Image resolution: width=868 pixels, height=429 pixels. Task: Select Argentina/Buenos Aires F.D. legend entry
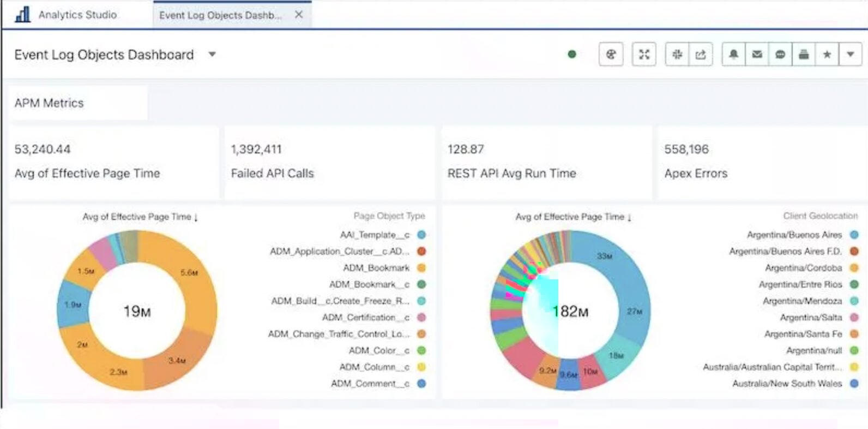tap(794, 251)
